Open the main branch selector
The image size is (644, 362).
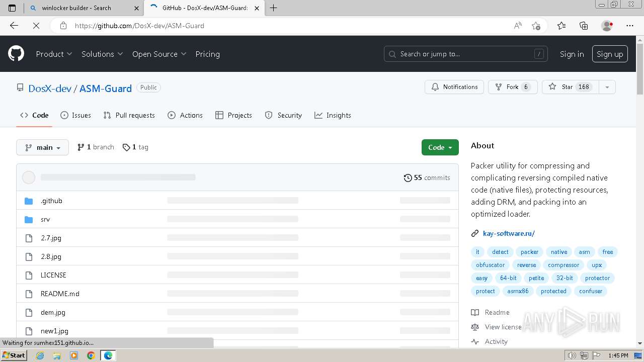point(42,147)
